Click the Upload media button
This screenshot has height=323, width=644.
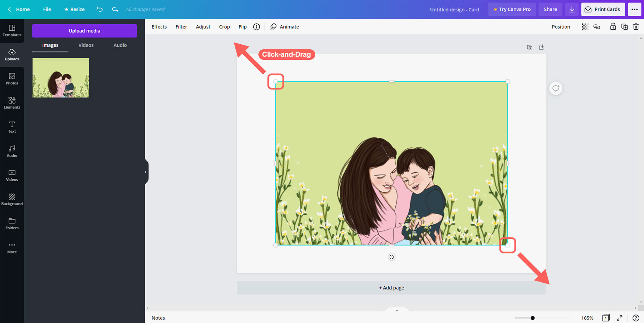coord(84,31)
